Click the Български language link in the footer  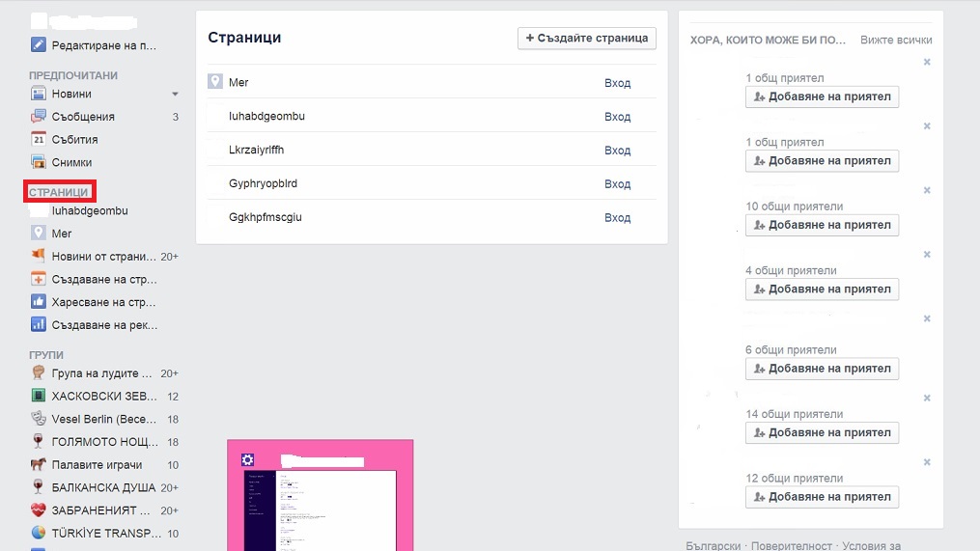pos(713,545)
